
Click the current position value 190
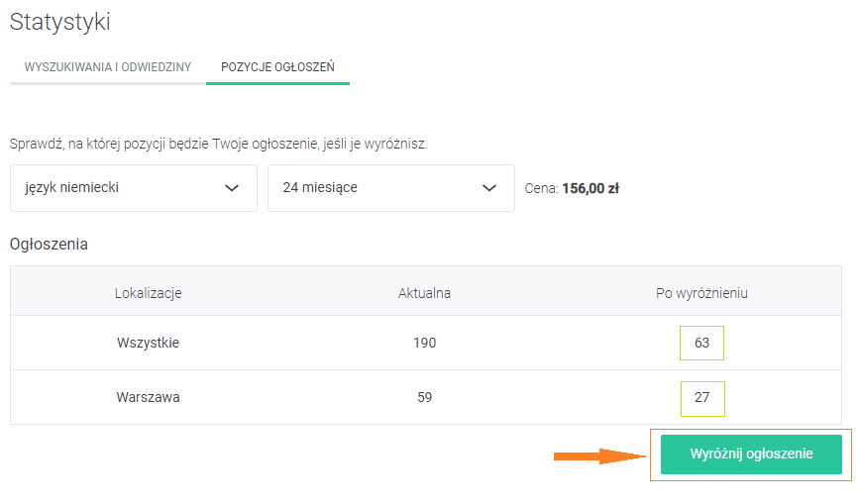pyautogui.click(x=424, y=344)
